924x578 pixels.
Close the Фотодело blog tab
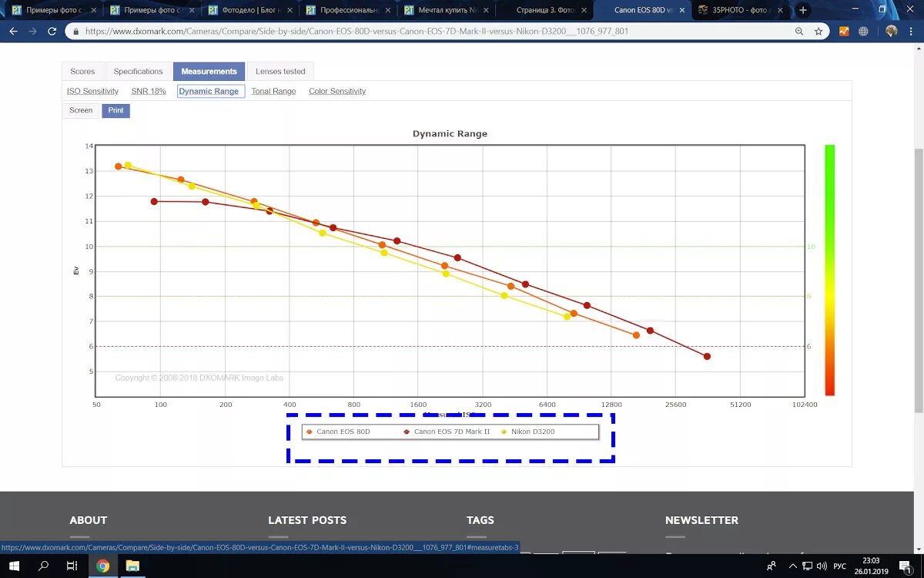pos(290,11)
